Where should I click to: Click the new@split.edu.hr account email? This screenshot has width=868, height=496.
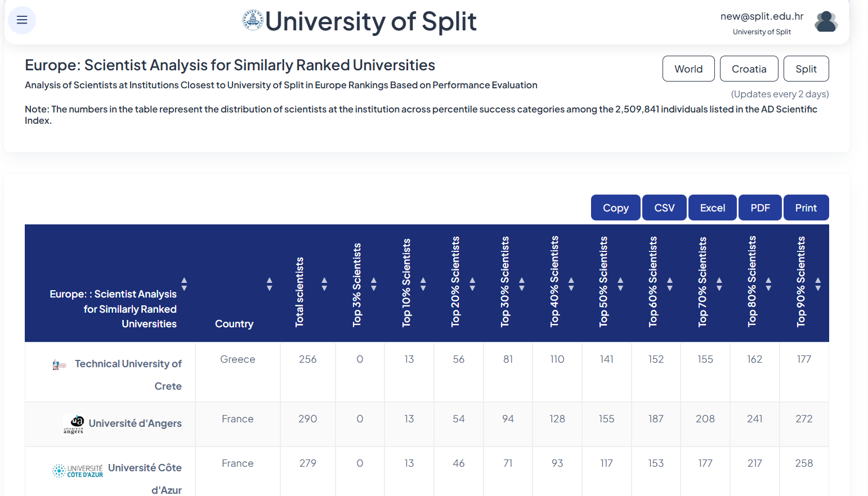coord(762,16)
